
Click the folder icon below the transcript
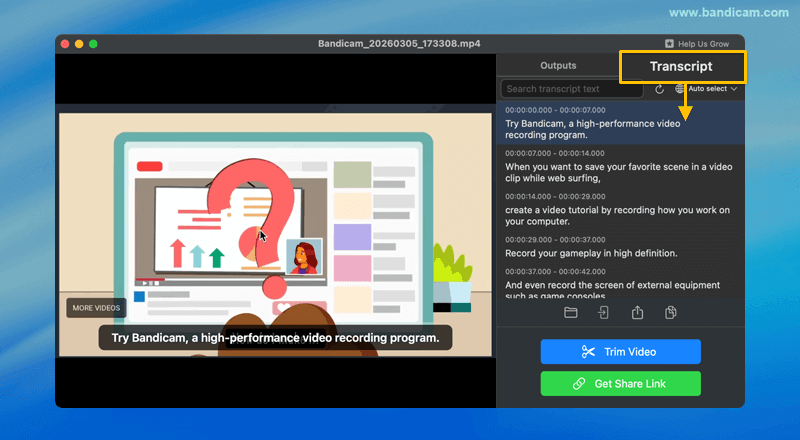(571, 313)
